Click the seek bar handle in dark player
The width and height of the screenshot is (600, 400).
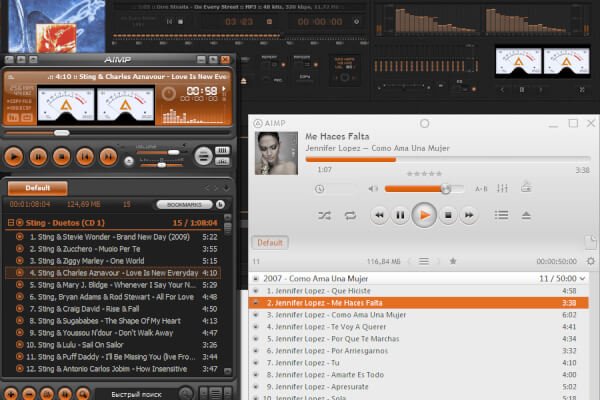point(62,133)
